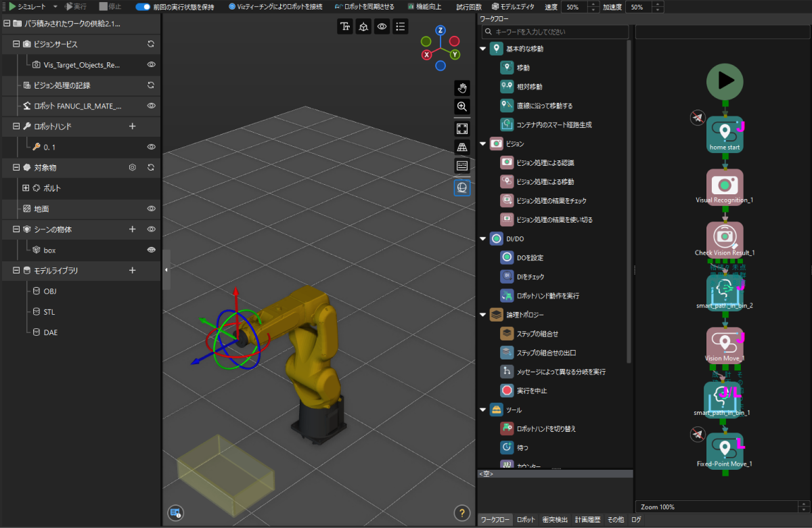Open the help question mark icon

tap(462, 513)
